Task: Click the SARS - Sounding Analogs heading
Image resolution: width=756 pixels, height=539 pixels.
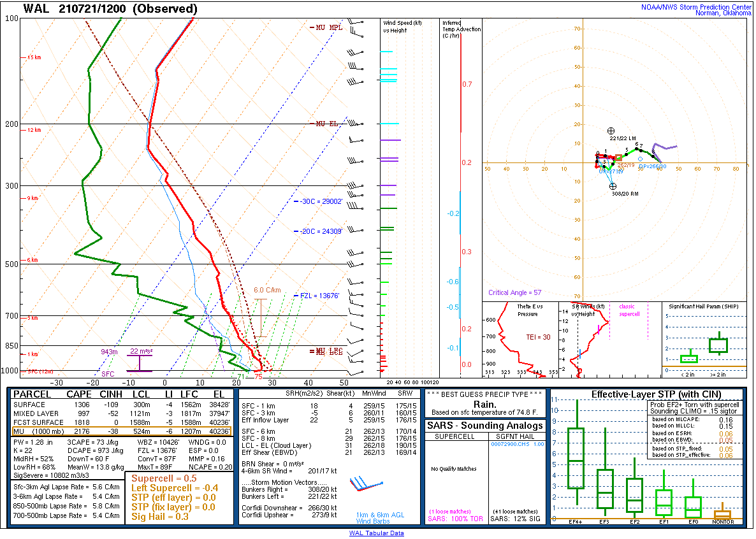Action: [x=485, y=425]
